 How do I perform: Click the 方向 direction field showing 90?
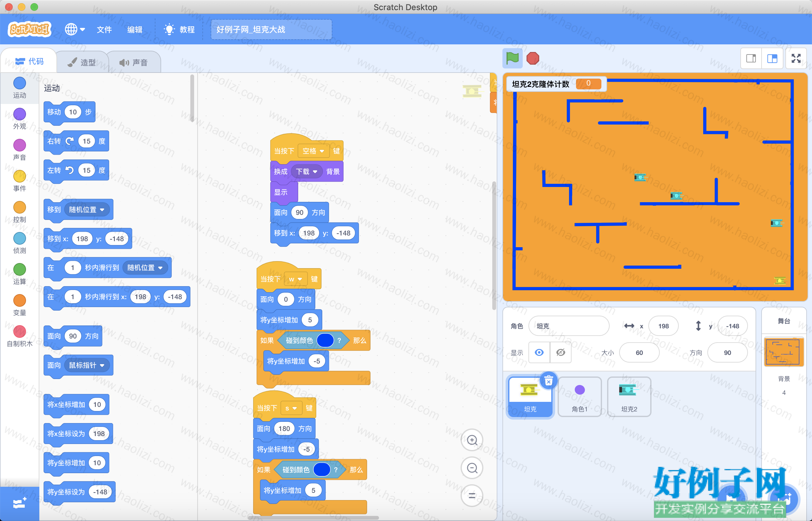727,352
